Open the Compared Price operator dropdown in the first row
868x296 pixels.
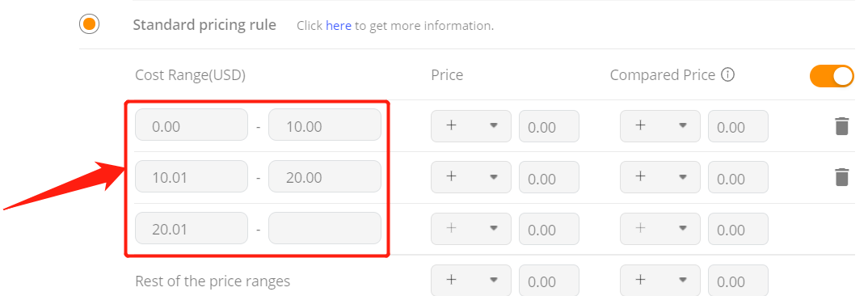pyautogui.click(x=660, y=126)
